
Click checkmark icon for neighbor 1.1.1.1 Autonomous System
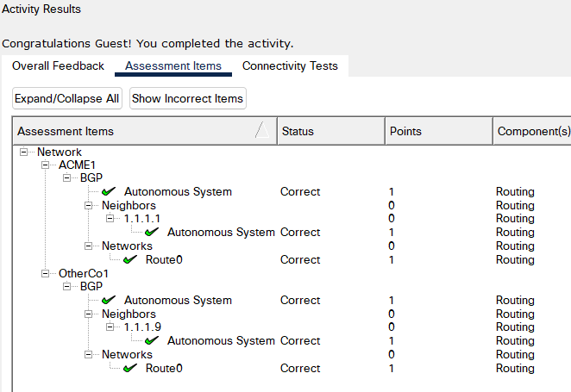click(x=152, y=232)
